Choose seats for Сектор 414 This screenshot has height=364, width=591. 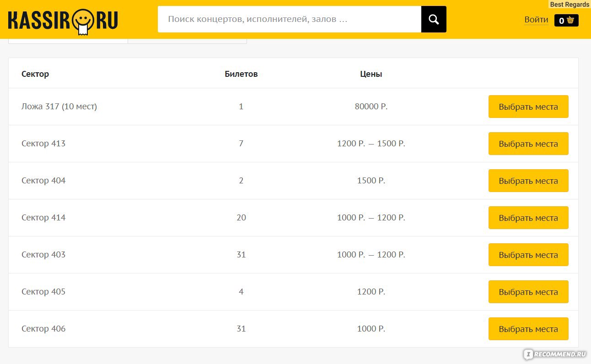pyautogui.click(x=528, y=218)
